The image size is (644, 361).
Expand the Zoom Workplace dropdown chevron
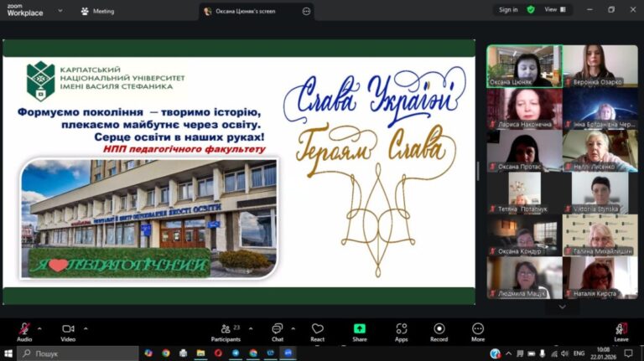(x=60, y=11)
